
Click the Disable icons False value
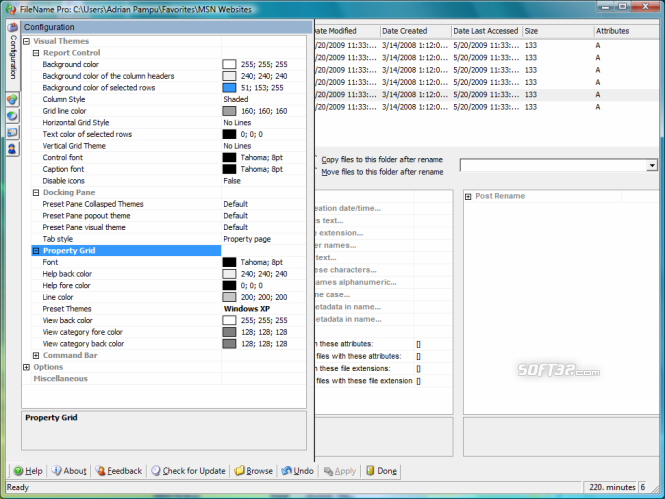(232, 181)
